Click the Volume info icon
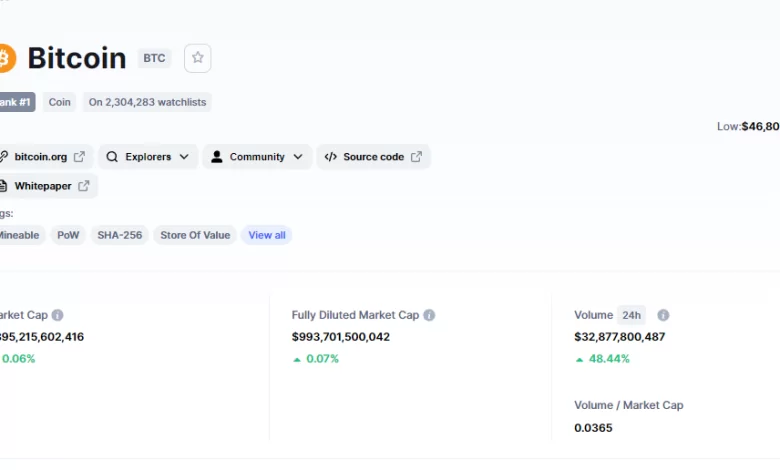 663,315
